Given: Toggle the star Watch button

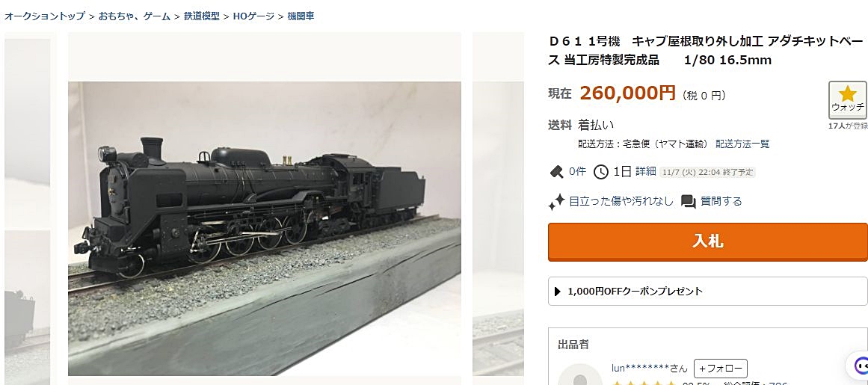Looking at the screenshot, I should [x=847, y=99].
